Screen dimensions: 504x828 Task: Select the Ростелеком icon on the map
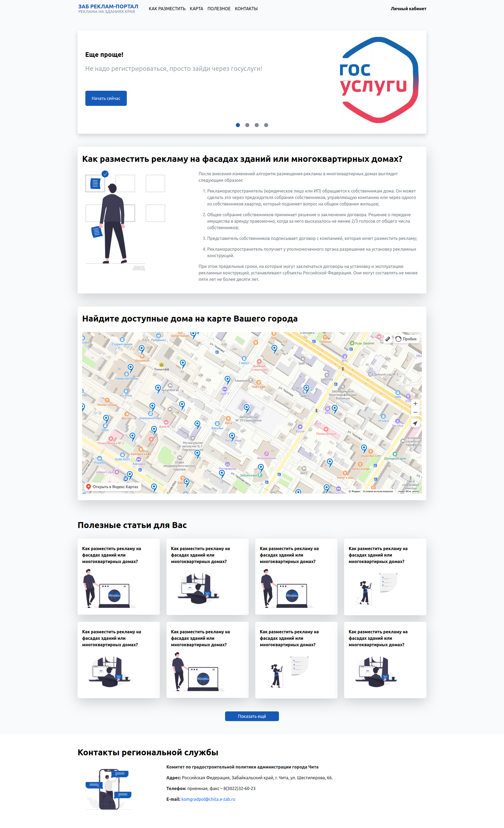227,464
